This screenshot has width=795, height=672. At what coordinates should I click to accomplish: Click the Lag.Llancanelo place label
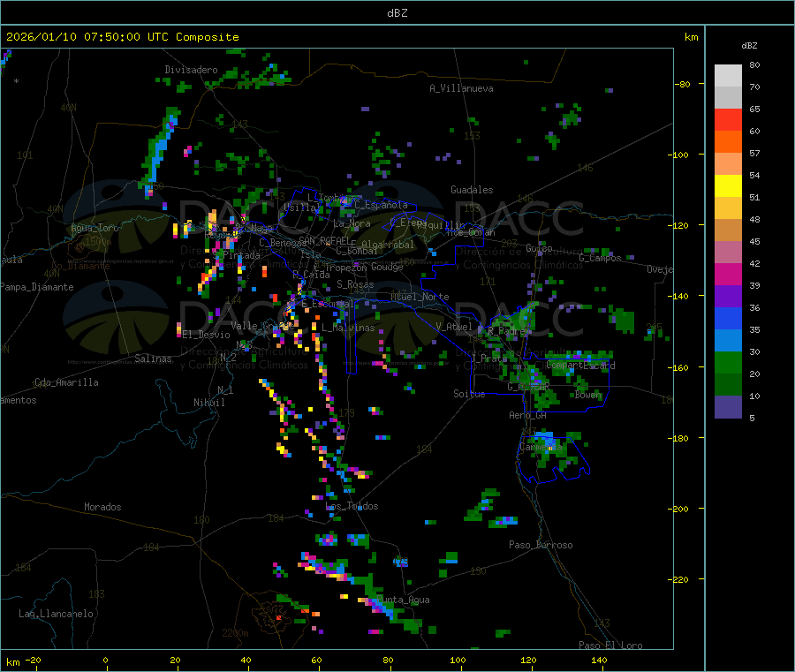pyautogui.click(x=57, y=614)
